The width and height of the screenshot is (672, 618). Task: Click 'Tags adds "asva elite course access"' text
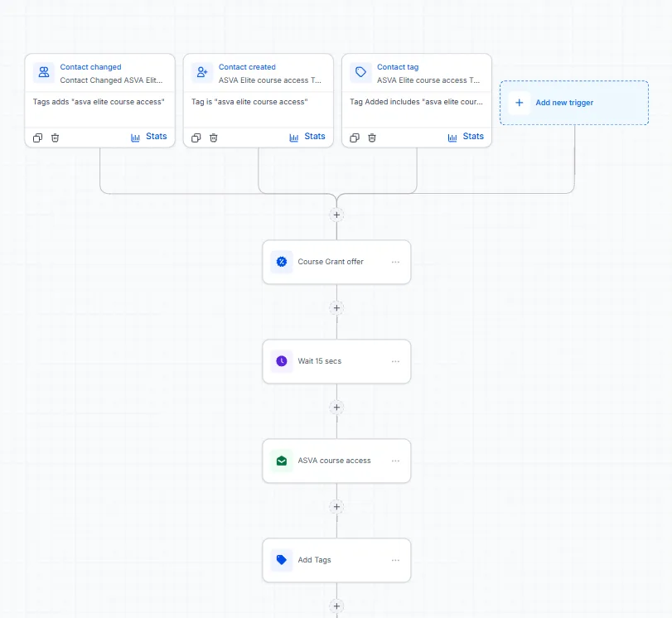99,102
